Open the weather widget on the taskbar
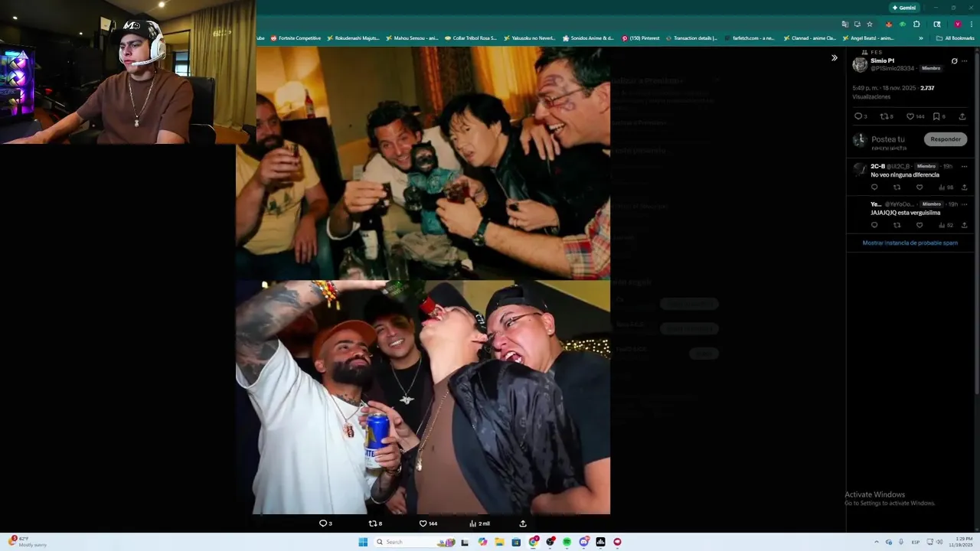This screenshot has width=980, height=551. tap(27, 542)
